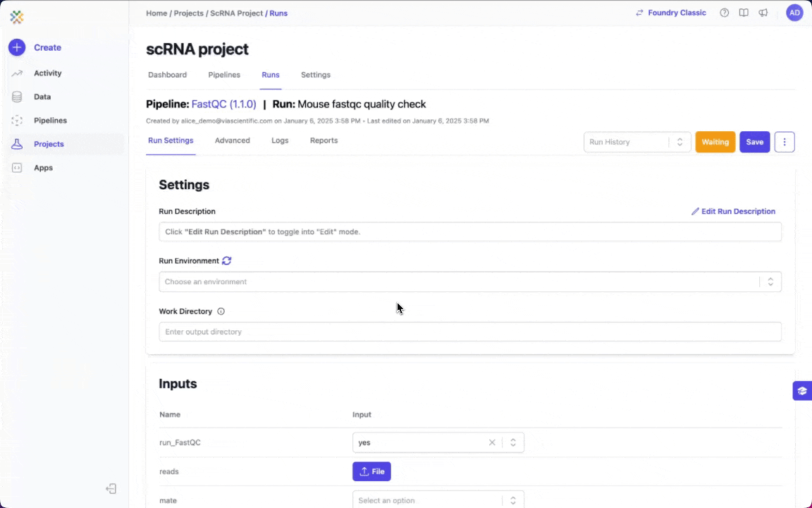
Task: Open the documentation book icon
Action: pos(744,13)
